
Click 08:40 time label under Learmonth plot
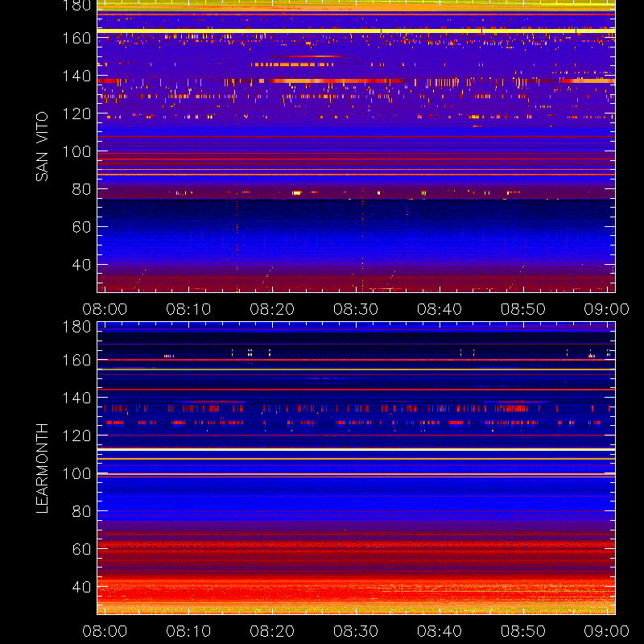click(440, 631)
